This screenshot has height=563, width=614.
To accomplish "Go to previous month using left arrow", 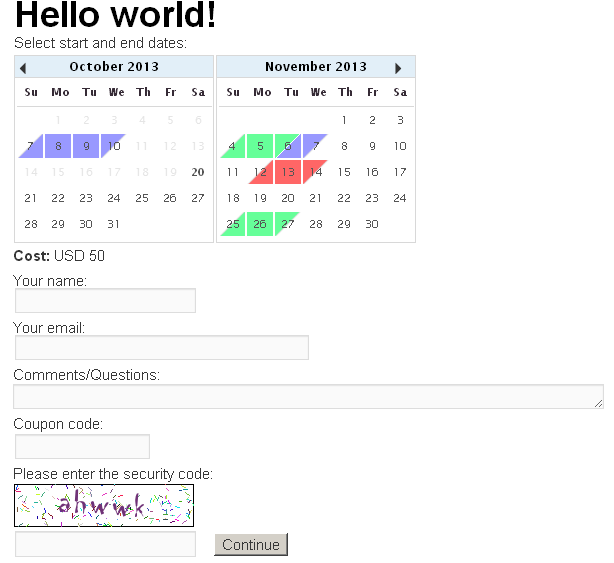I will pyautogui.click(x=24, y=68).
